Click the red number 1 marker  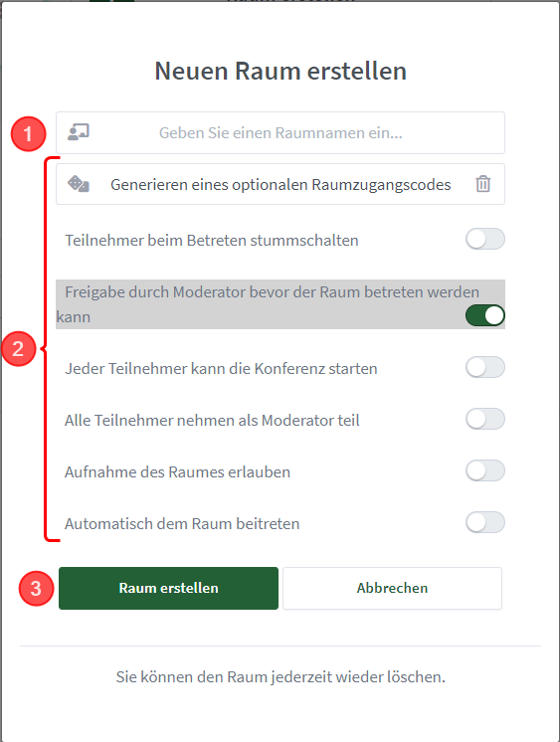coord(29,134)
